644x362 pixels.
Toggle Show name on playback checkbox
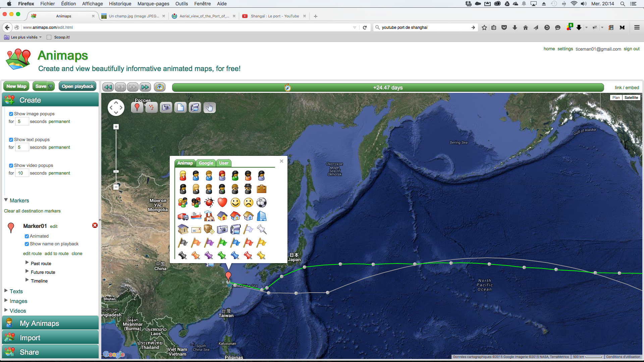click(x=27, y=244)
